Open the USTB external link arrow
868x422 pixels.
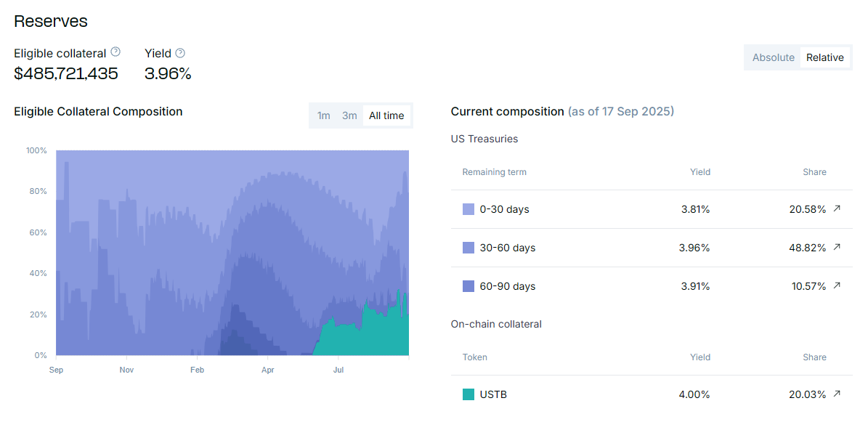click(x=837, y=394)
